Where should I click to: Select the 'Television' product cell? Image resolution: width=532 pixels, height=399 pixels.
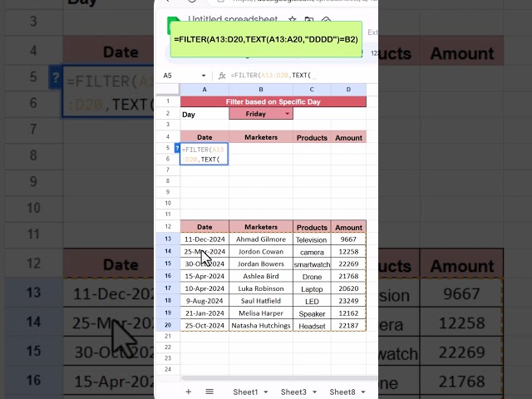(312, 239)
